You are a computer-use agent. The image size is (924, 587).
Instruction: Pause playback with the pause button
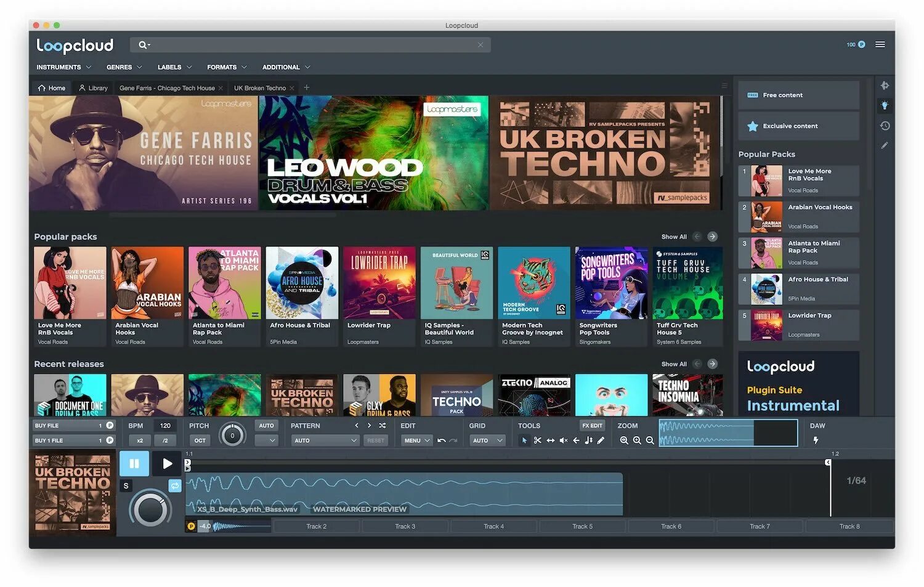point(134,464)
